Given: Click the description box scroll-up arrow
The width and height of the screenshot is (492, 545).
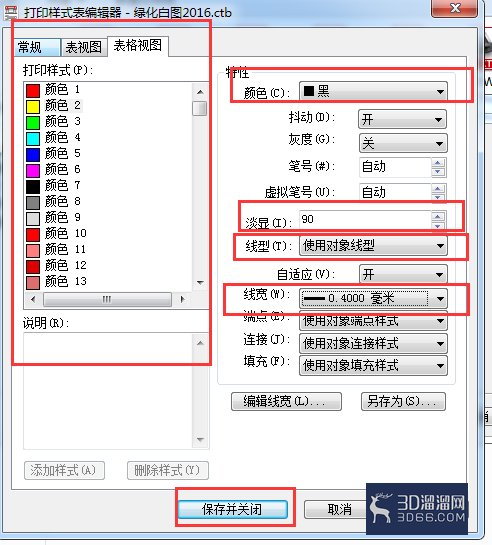Looking at the screenshot, I should pos(200,343).
